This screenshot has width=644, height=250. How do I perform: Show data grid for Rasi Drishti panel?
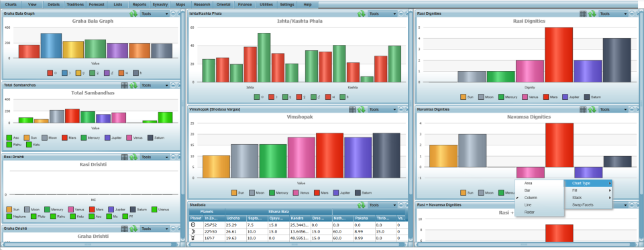[x=125, y=157]
